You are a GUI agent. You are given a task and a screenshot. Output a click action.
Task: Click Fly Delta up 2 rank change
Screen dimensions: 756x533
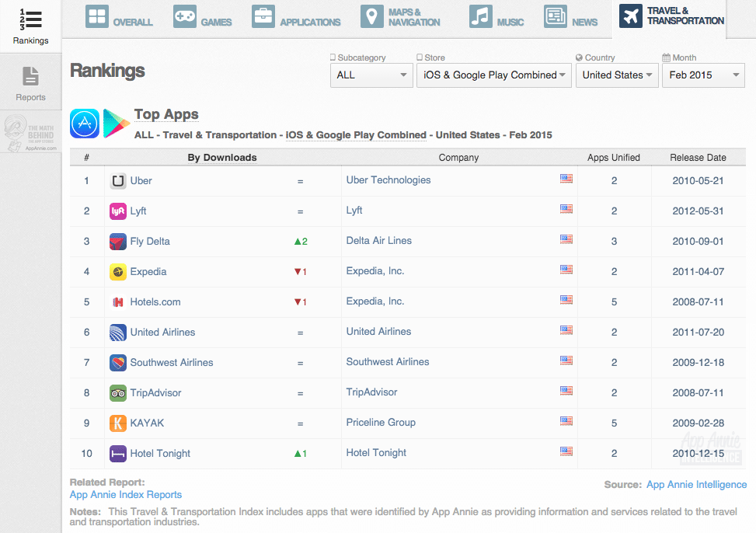tap(301, 242)
